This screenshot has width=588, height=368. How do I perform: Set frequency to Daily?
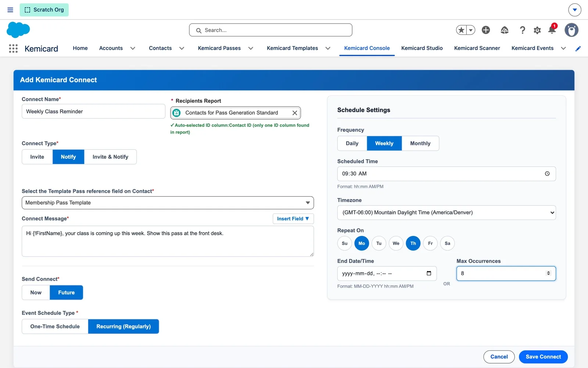pyautogui.click(x=352, y=144)
